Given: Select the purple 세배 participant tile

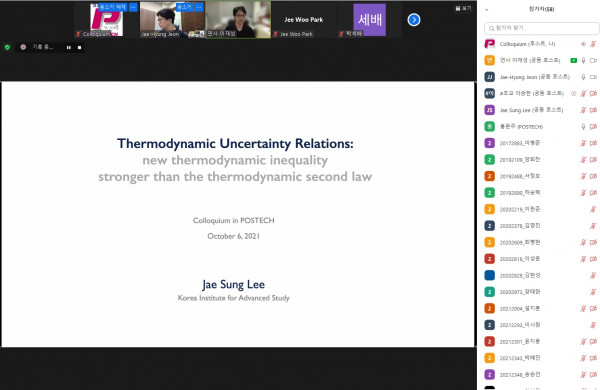Looking at the screenshot, I should click(x=370, y=20).
